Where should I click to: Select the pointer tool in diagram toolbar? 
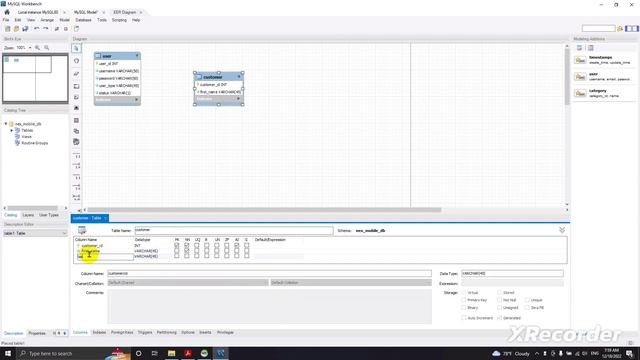click(x=76, y=49)
